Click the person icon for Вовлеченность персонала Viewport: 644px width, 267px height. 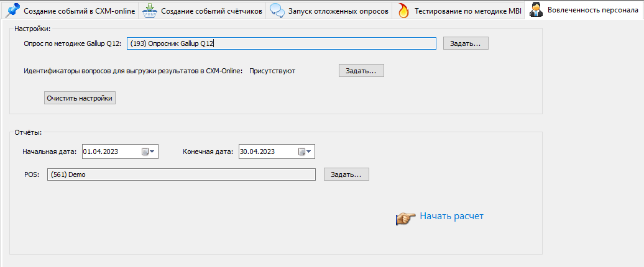[536, 10]
